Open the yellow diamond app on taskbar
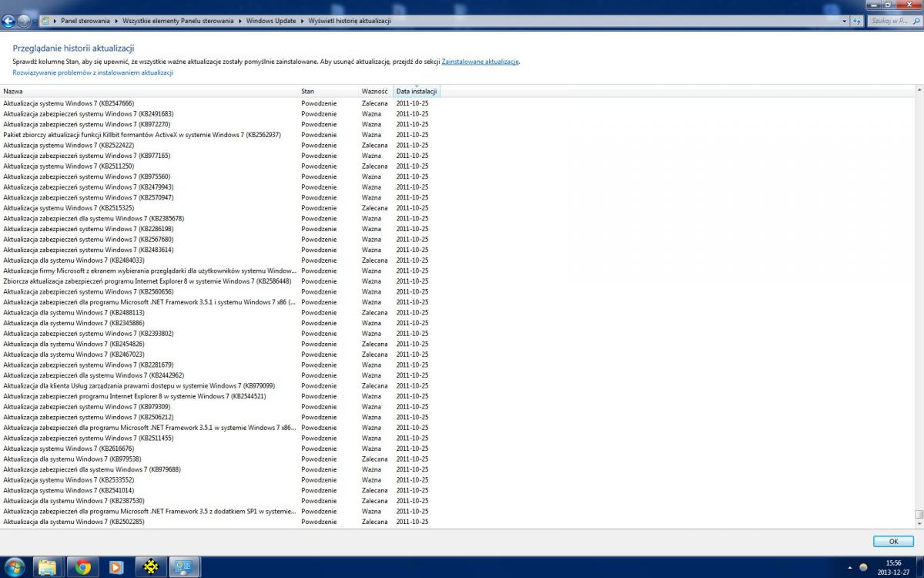Screen dimensions: 924x578 tap(152, 567)
